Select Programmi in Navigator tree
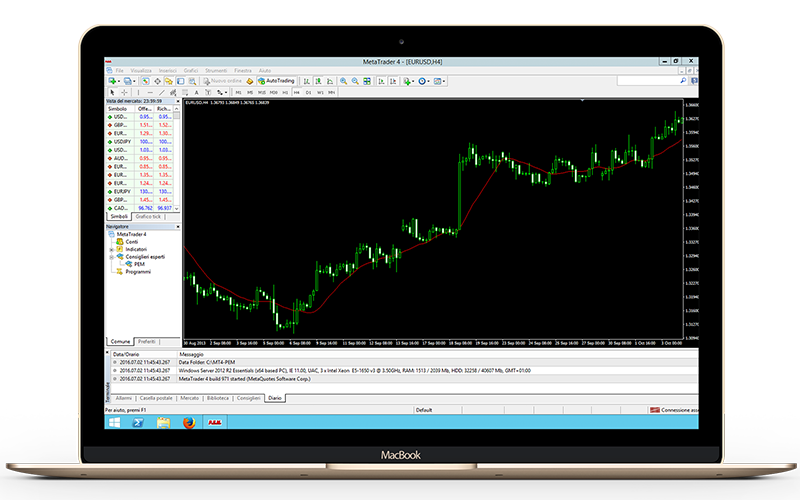This screenshot has width=800, height=500. (x=138, y=272)
